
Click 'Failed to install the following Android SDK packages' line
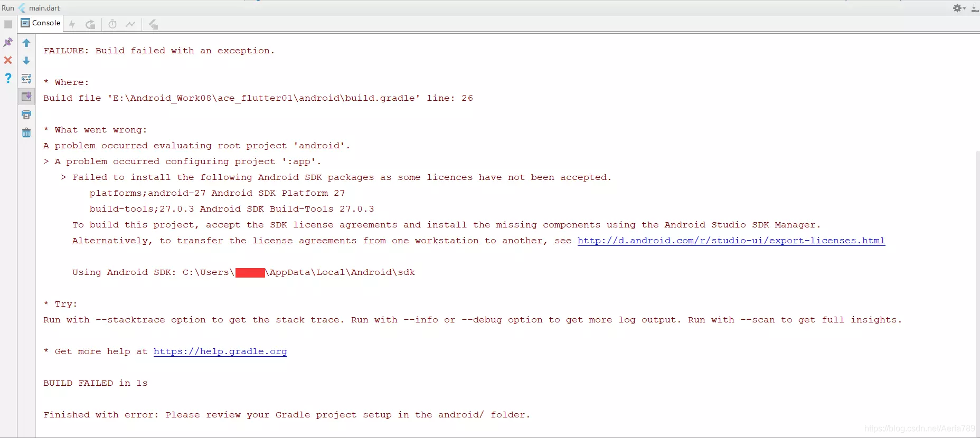tap(336, 177)
